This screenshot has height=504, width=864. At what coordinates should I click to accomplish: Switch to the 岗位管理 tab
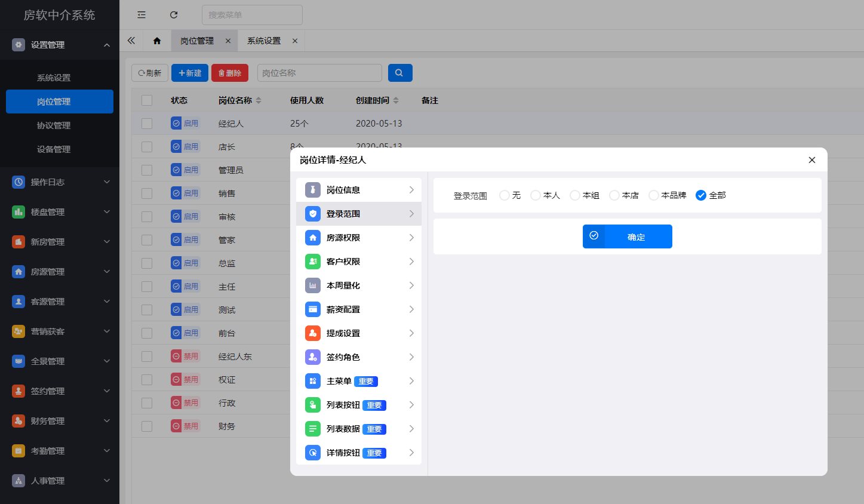pyautogui.click(x=197, y=41)
